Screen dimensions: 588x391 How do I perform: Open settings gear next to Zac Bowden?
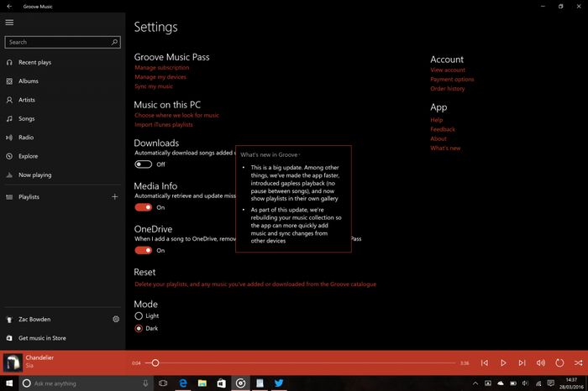pos(116,320)
